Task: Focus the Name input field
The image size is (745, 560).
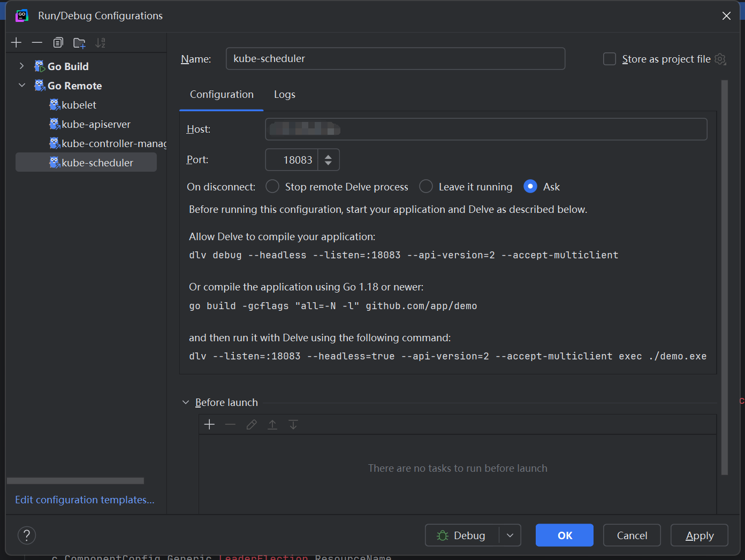Action: [x=396, y=58]
